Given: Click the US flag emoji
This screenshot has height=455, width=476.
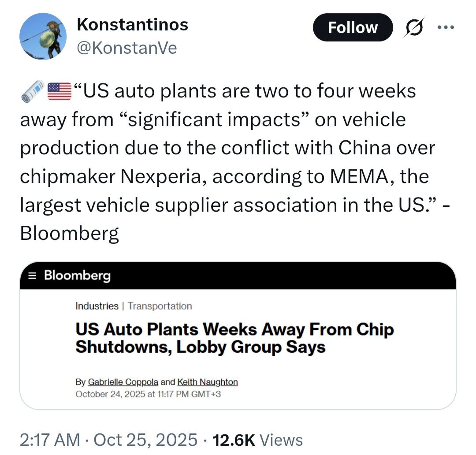Looking at the screenshot, I should click(59, 91).
